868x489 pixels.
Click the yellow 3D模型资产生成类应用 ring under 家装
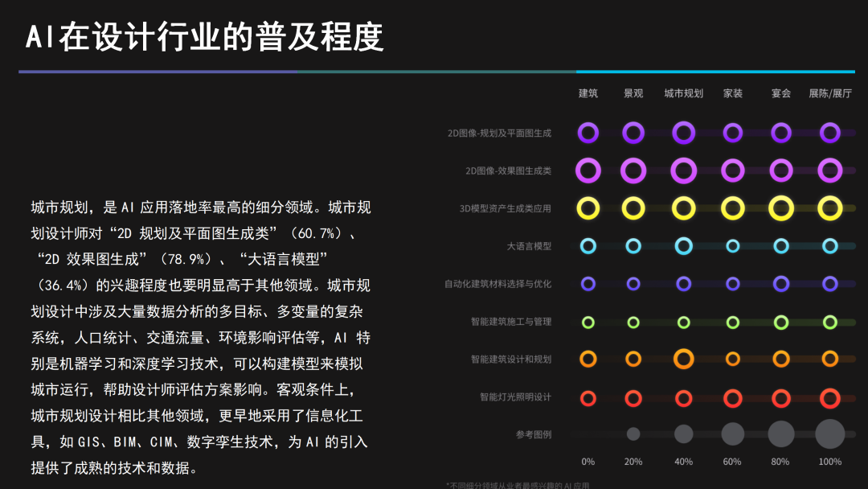pyautogui.click(x=732, y=208)
